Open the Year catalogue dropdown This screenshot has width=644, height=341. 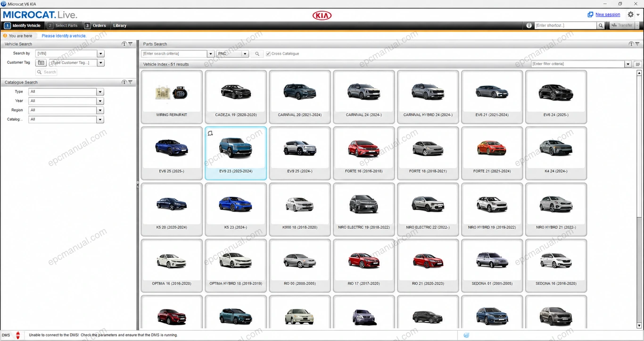point(100,101)
